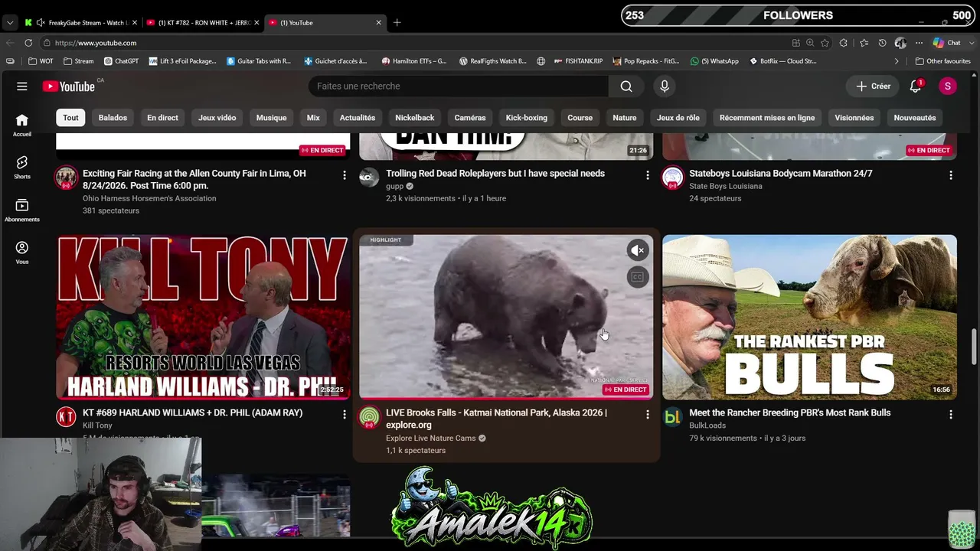Image resolution: width=980 pixels, height=551 pixels.
Task: Click the Créer button
Action: (874, 86)
